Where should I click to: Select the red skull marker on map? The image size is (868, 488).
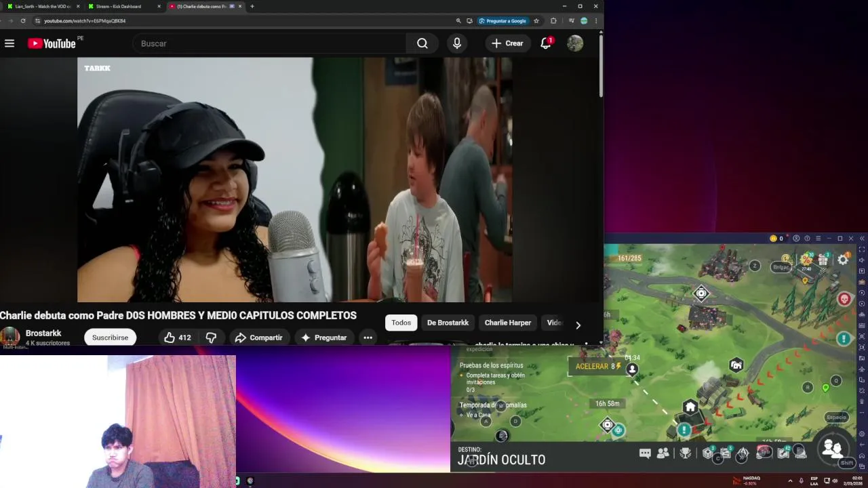pyautogui.click(x=844, y=299)
